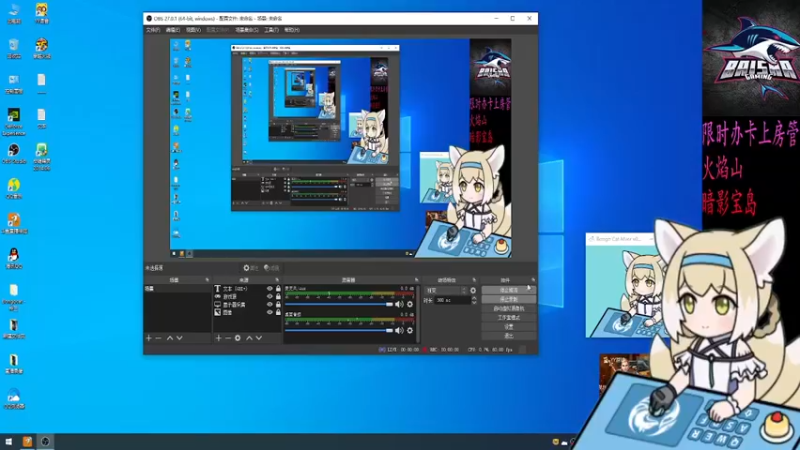Toggle the lock on 图像 source
Viewport: 800px width, 450px height.
coord(278,312)
